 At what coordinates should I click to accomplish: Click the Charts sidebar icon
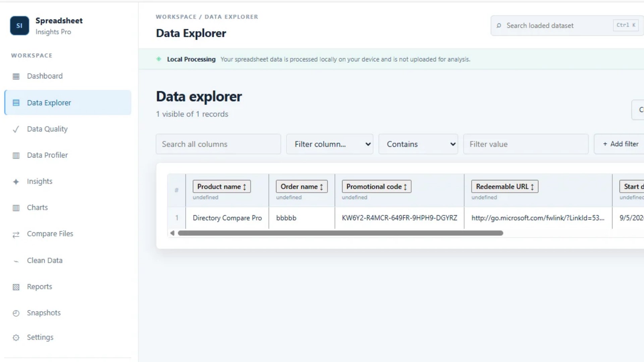pos(16,208)
